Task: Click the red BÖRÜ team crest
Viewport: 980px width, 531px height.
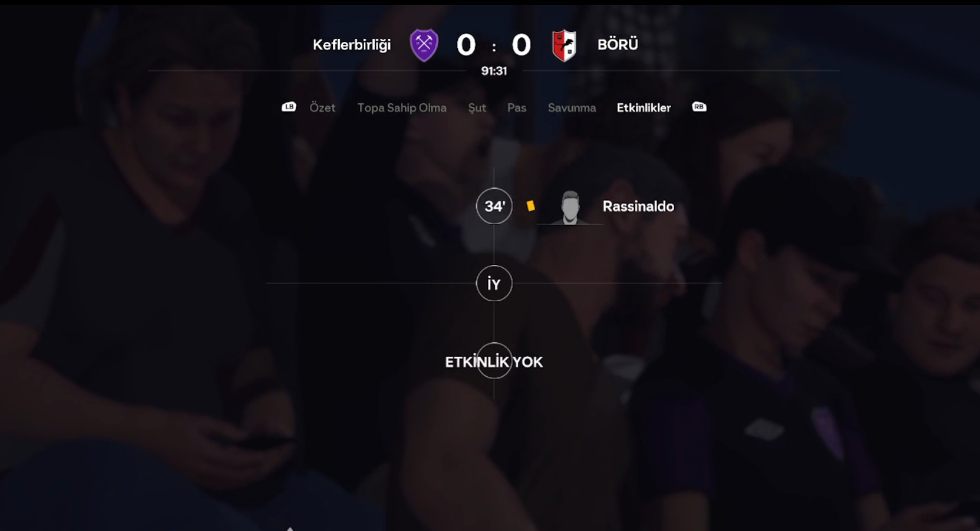Action: pyautogui.click(x=564, y=46)
